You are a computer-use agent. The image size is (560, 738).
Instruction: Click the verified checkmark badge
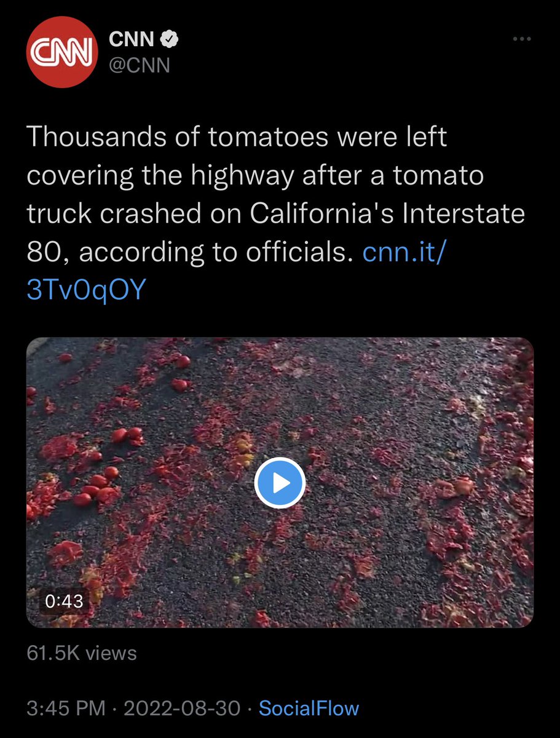[x=169, y=41]
